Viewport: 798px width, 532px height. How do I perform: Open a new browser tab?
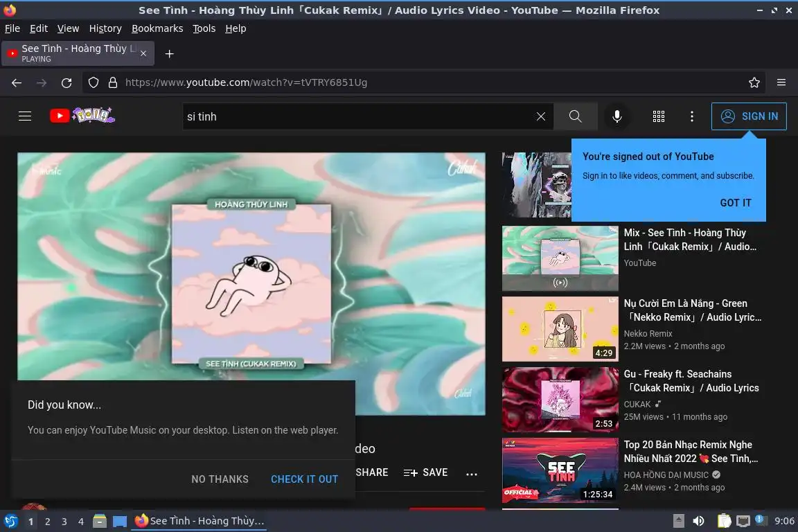(170, 53)
